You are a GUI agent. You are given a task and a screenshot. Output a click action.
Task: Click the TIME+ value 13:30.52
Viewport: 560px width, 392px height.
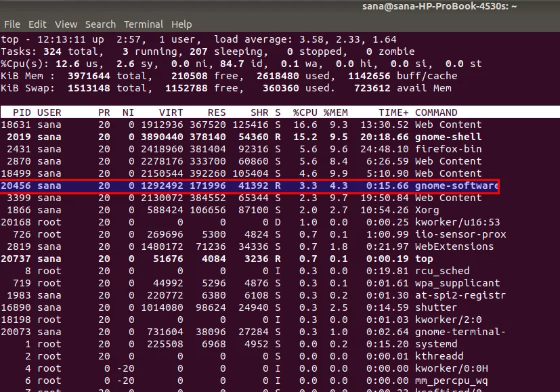tap(385, 125)
